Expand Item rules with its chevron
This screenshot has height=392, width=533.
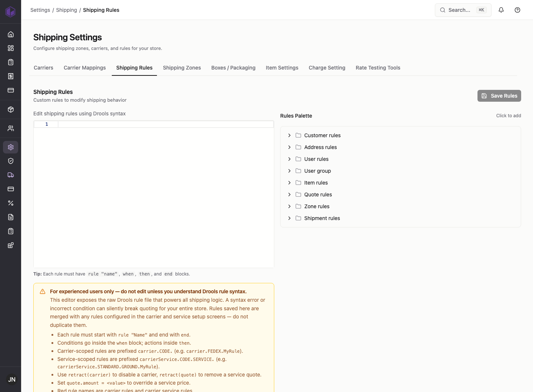click(x=289, y=183)
